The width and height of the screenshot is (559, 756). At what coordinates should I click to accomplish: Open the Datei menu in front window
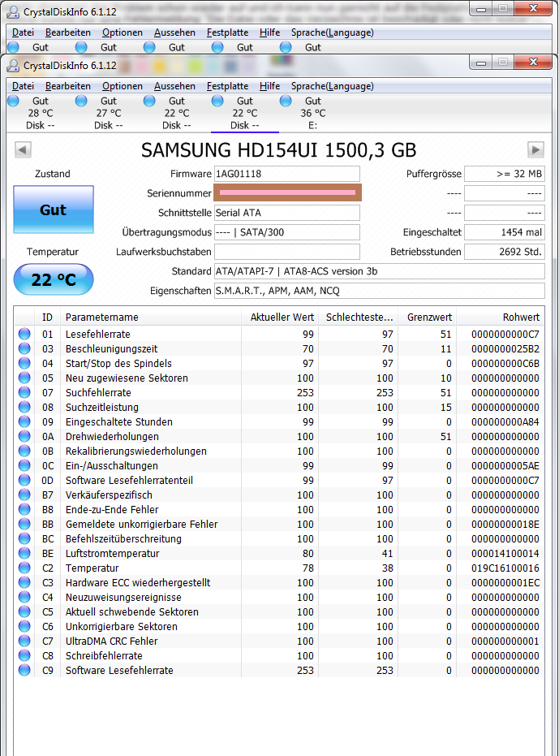click(23, 86)
